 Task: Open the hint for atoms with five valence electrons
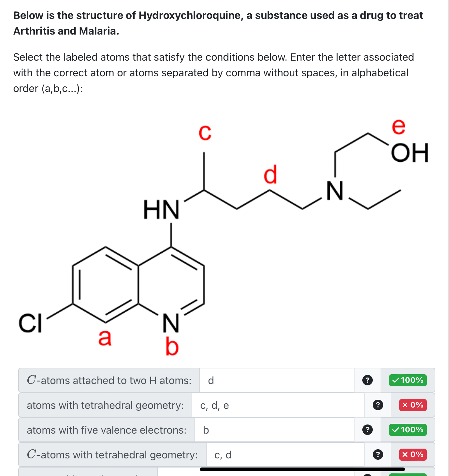(368, 430)
